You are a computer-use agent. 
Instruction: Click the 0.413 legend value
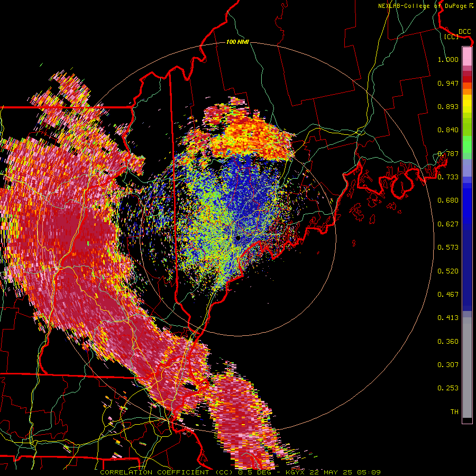pos(448,318)
